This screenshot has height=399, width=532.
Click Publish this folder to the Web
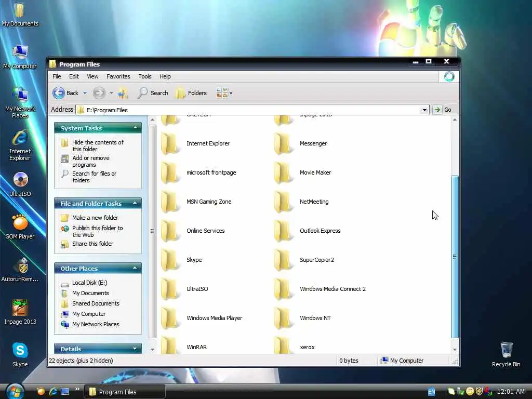click(x=97, y=231)
